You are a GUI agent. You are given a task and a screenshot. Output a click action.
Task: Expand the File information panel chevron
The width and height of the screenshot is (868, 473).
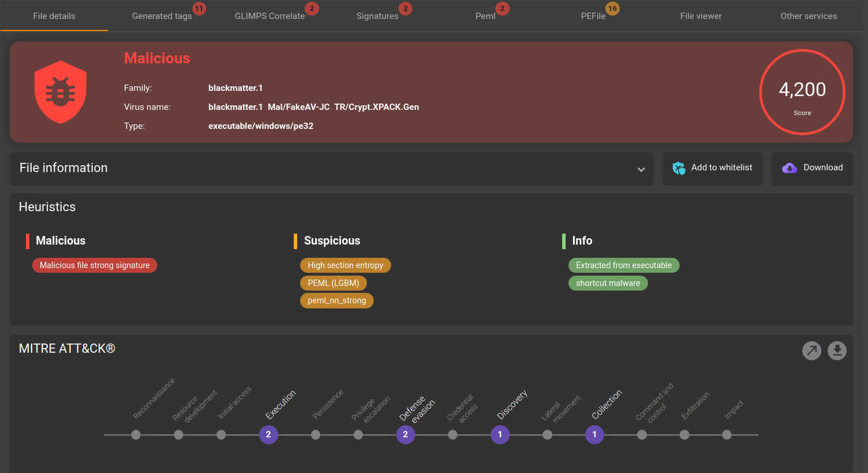pyautogui.click(x=641, y=169)
